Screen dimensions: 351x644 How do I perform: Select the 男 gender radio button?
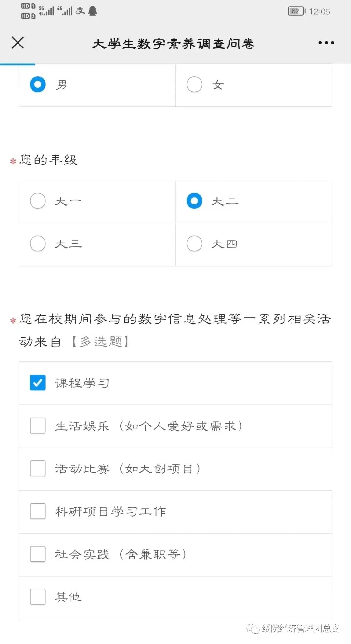point(38,85)
